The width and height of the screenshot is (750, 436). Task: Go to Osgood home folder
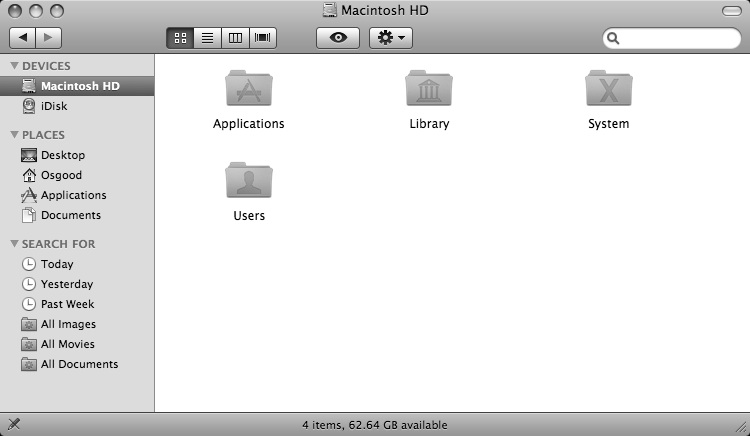[60, 175]
